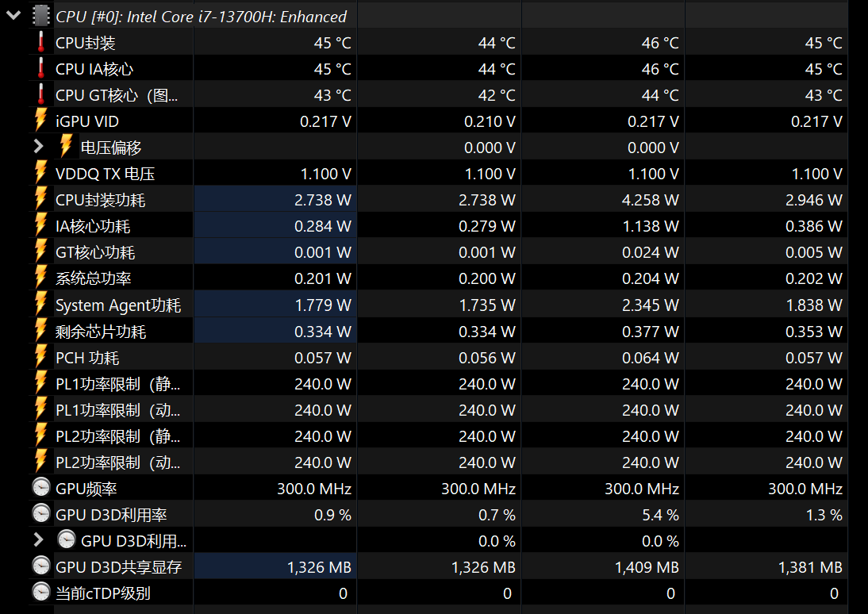Select the System Agent功耗 row label

[x=118, y=305]
